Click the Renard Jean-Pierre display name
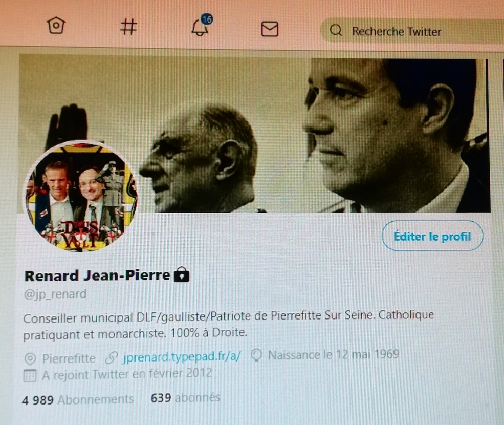Screen dimensions: 504x425 97,275
